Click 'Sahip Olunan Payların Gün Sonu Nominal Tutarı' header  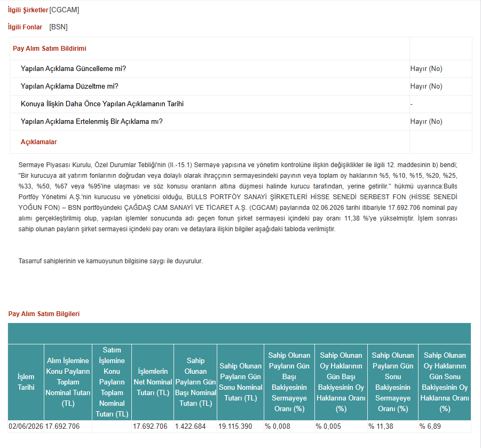coord(240,382)
